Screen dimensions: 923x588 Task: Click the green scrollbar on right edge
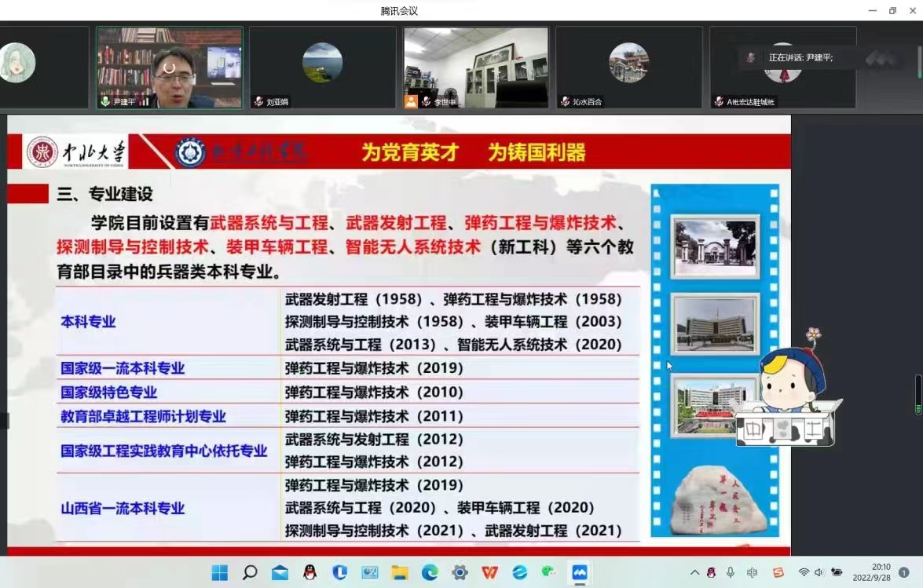coord(918,395)
